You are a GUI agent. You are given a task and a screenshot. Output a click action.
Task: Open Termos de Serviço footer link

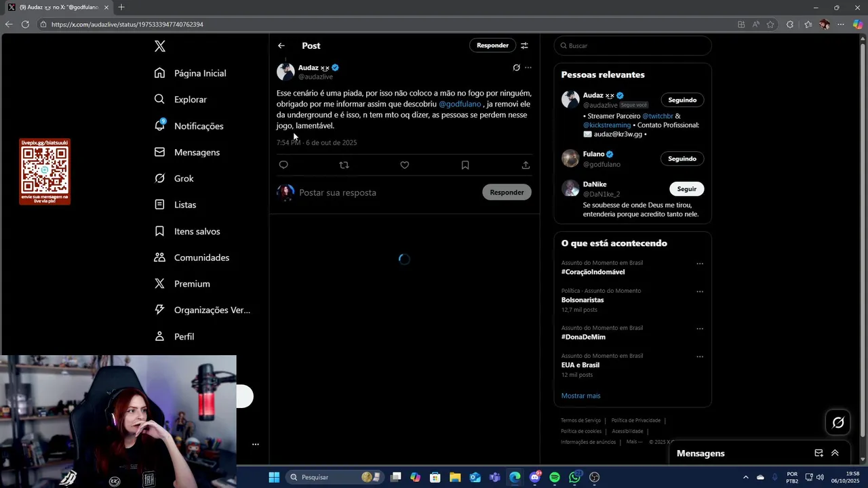click(x=580, y=420)
